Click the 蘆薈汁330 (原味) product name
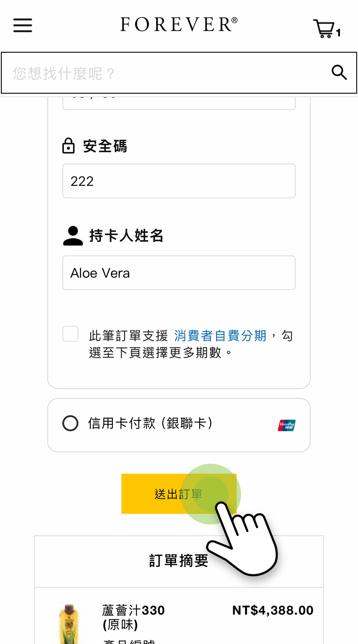 click(133, 617)
